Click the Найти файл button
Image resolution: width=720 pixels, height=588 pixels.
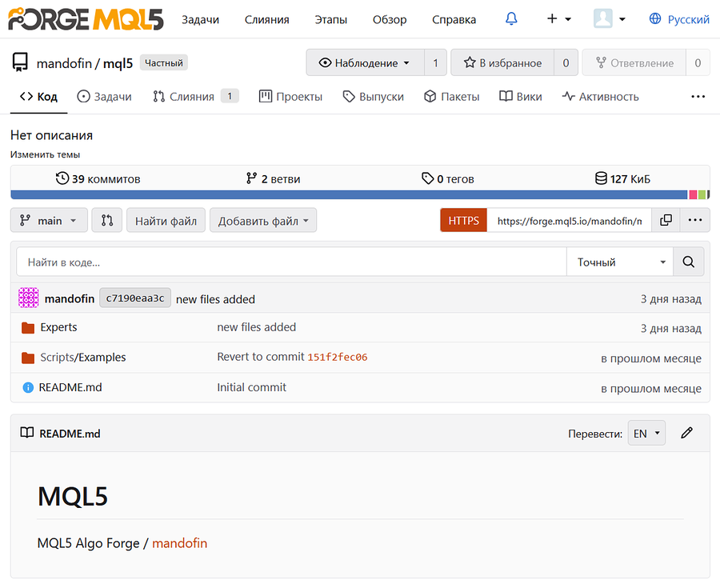(166, 220)
